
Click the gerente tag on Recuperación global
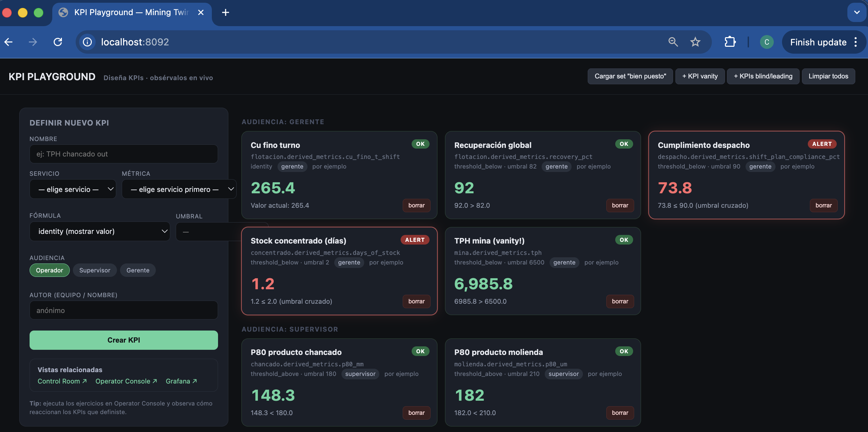point(556,166)
